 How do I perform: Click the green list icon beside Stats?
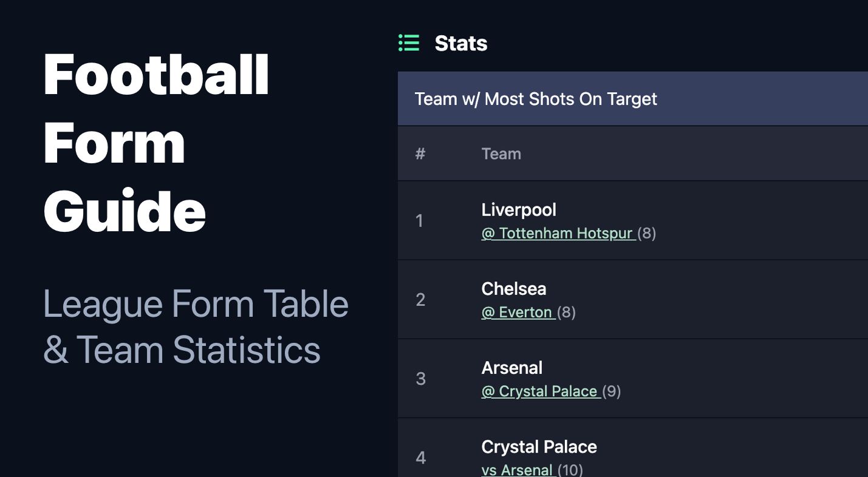409,43
